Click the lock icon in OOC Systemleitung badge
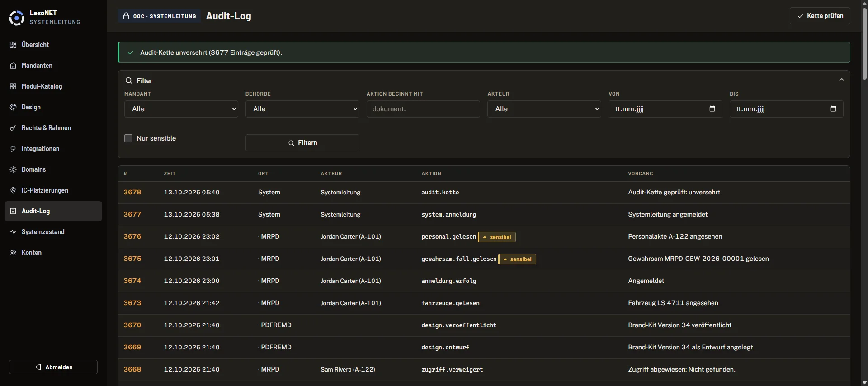Viewport: 868px width, 386px height. pyautogui.click(x=126, y=16)
